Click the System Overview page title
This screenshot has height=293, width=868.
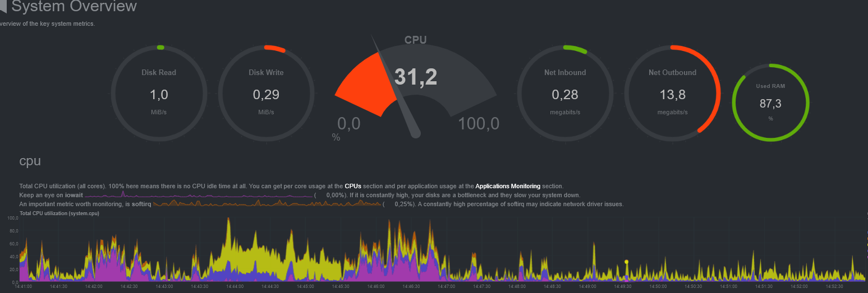coord(74,7)
